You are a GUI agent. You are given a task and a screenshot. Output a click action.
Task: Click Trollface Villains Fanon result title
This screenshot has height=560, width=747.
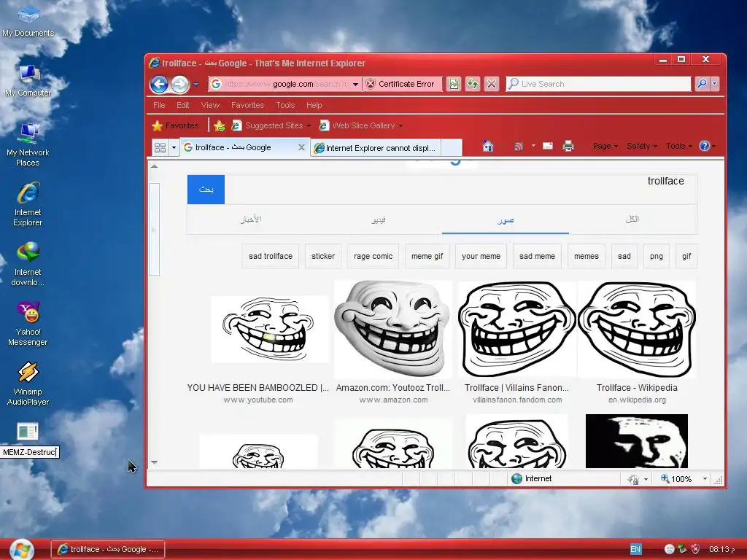517,388
